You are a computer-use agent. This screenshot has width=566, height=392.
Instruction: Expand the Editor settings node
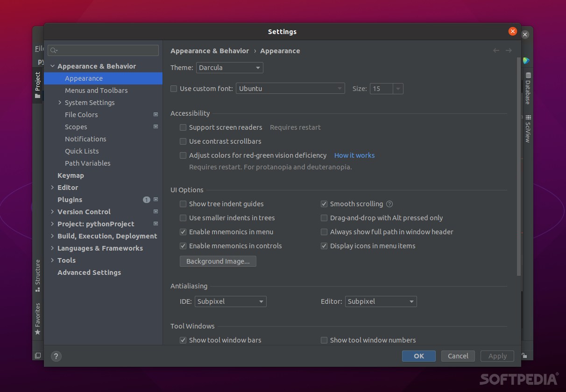pyautogui.click(x=52, y=188)
